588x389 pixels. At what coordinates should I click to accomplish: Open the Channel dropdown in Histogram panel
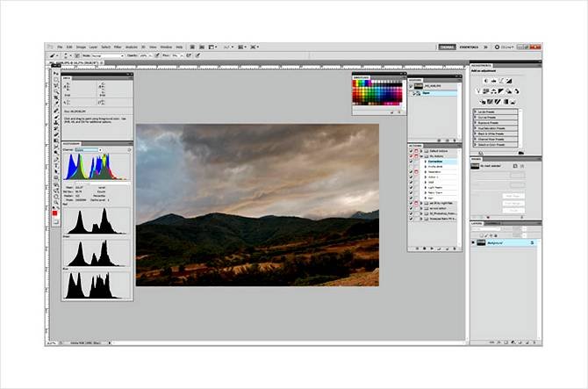click(x=86, y=150)
